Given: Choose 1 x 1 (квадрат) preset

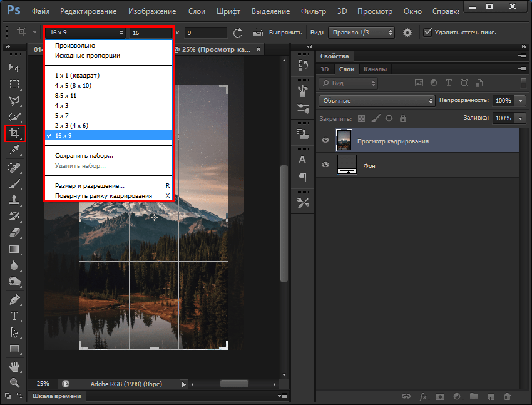Looking at the screenshot, I should tap(109, 76).
